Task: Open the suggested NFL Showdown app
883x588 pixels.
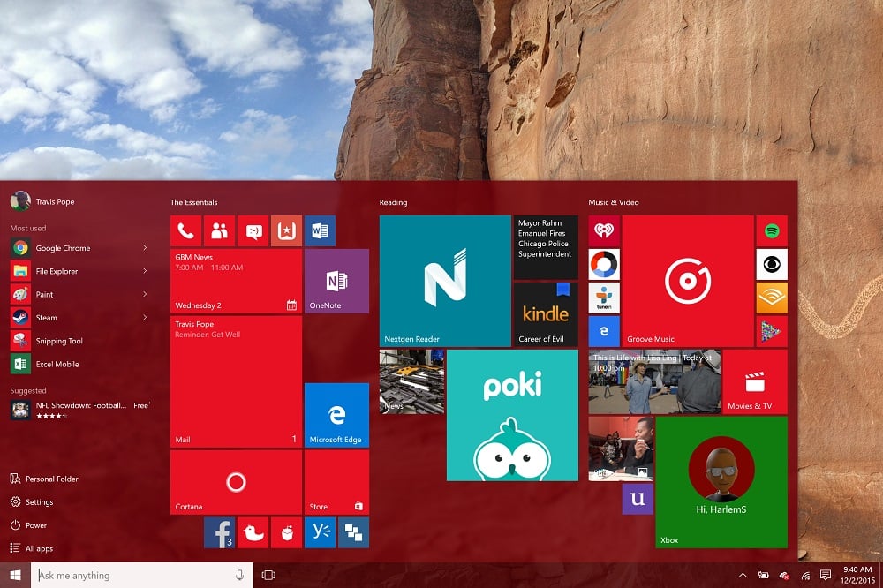Action: tap(80, 410)
